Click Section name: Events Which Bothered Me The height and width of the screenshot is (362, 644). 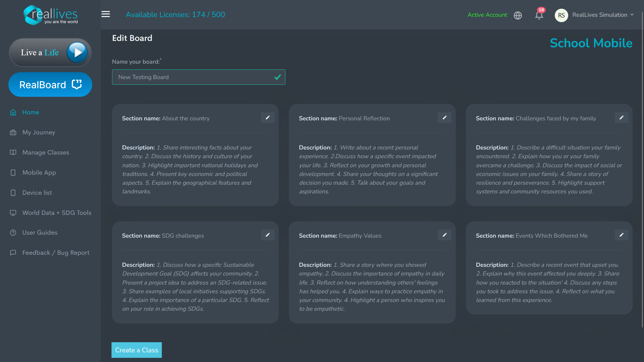click(x=532, y=236)
